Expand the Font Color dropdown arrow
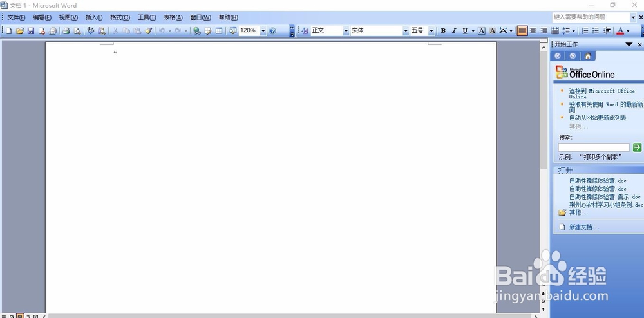 [x=628, y=31]
